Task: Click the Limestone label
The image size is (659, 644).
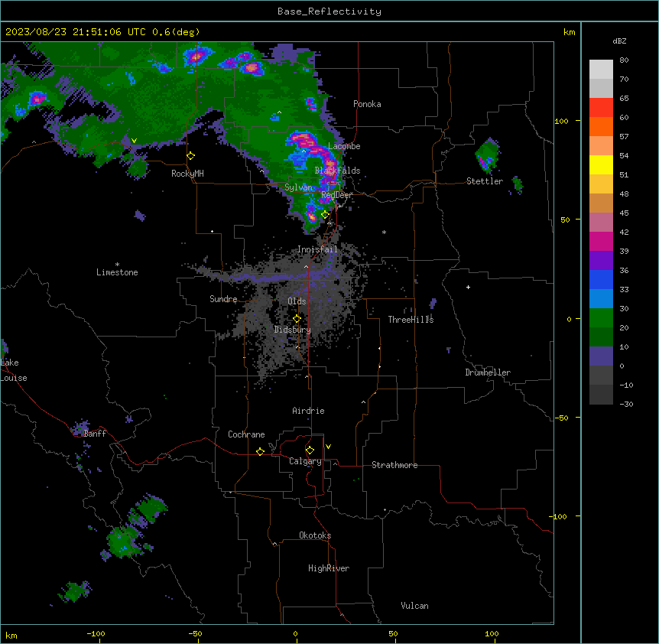Action: (117, 272)
